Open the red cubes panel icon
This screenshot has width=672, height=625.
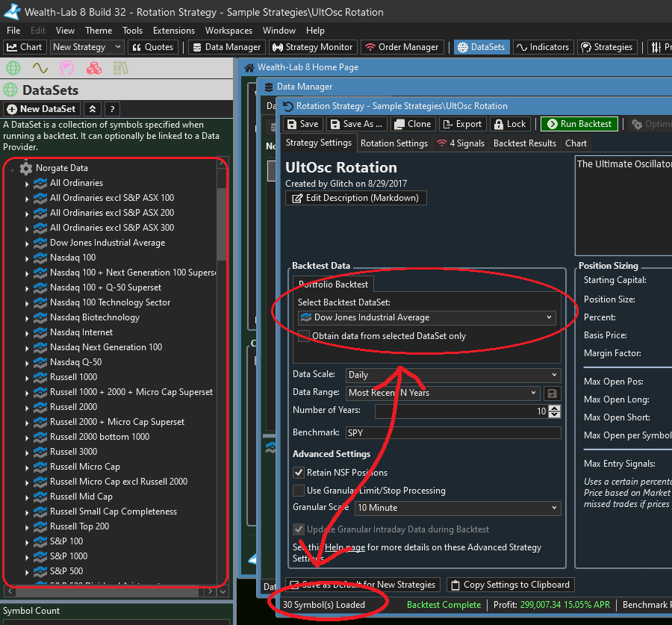point(94,68)
